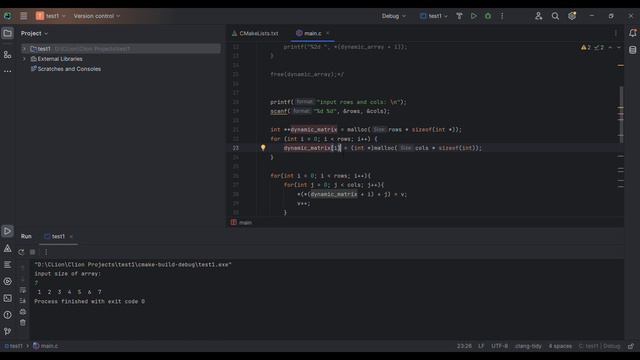Click line number 23 in gutter
Image resolution: width=640 pixels, height=360 pixels.
236,148
